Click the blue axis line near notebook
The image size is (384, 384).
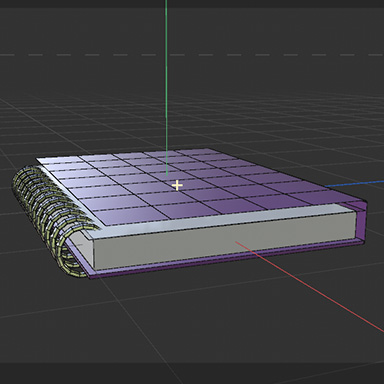(354, 184)
